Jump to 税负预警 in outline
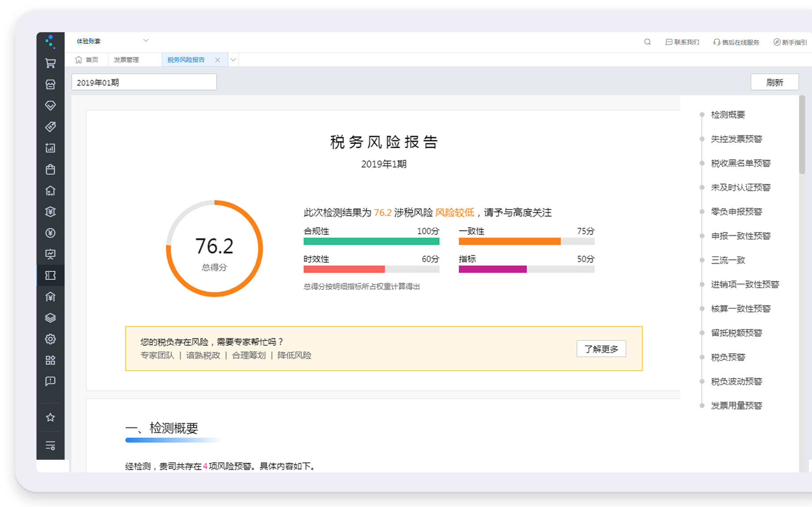The width and height of the screenshot is (812, 507). point(728,357)
